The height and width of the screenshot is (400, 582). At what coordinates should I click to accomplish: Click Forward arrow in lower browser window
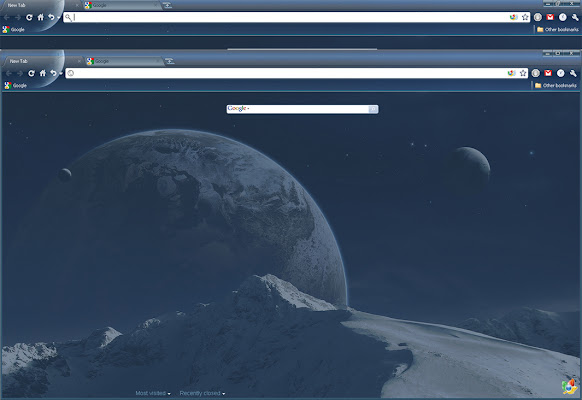pyautogui.click(x=20, y=73)
